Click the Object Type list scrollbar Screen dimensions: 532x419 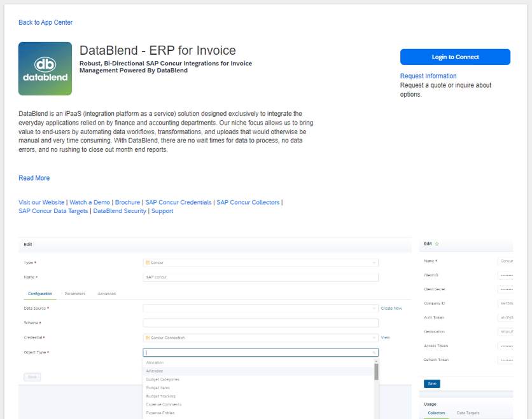point(376,371)
